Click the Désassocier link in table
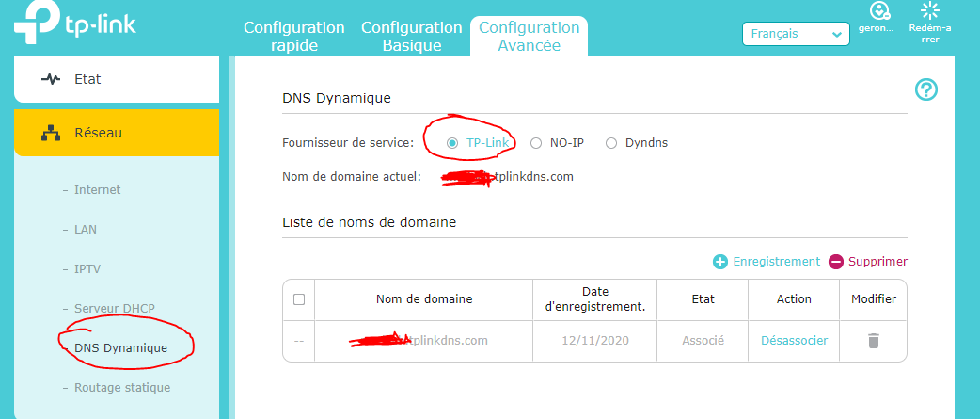This screenshot has width=980, height=419. tap(795, 341)
